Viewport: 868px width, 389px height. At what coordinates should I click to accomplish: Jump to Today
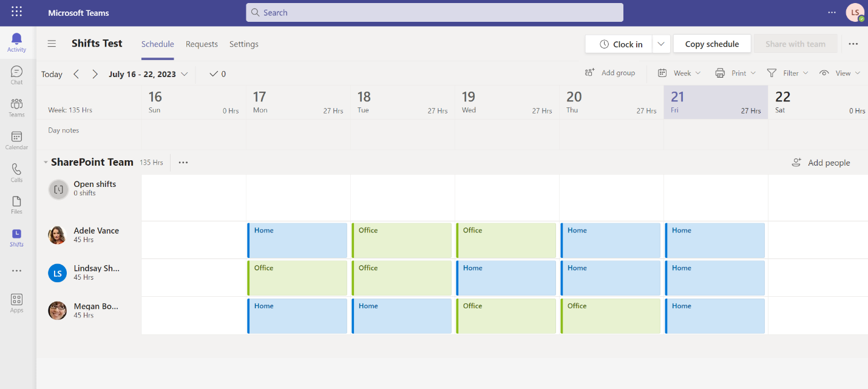pos(52,74)
